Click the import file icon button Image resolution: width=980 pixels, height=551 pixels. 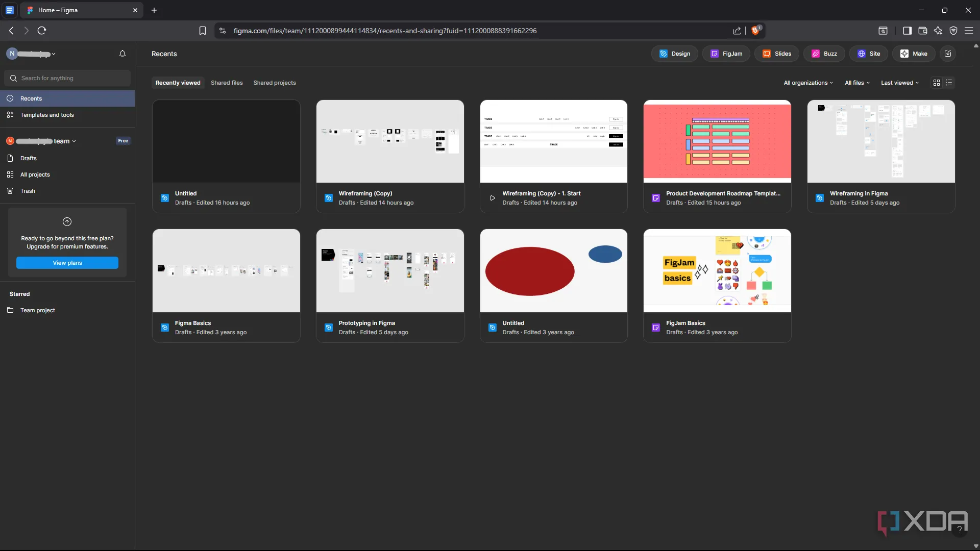(x=948, y=54)
